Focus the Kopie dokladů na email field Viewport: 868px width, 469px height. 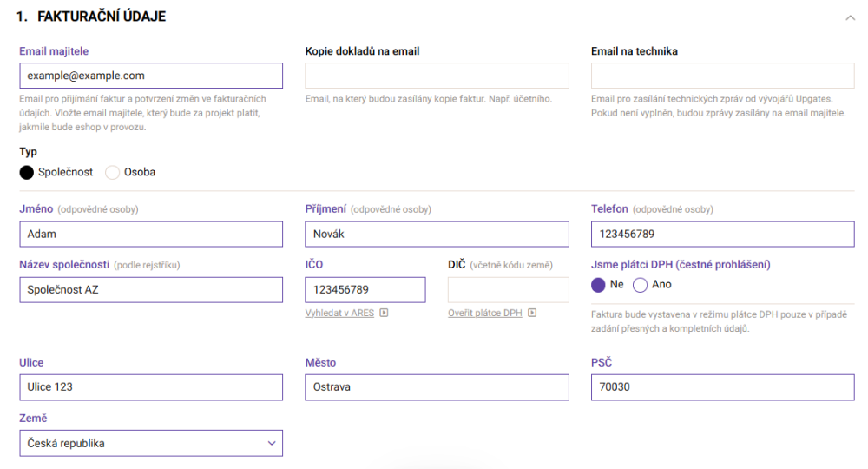coord(437,76)
